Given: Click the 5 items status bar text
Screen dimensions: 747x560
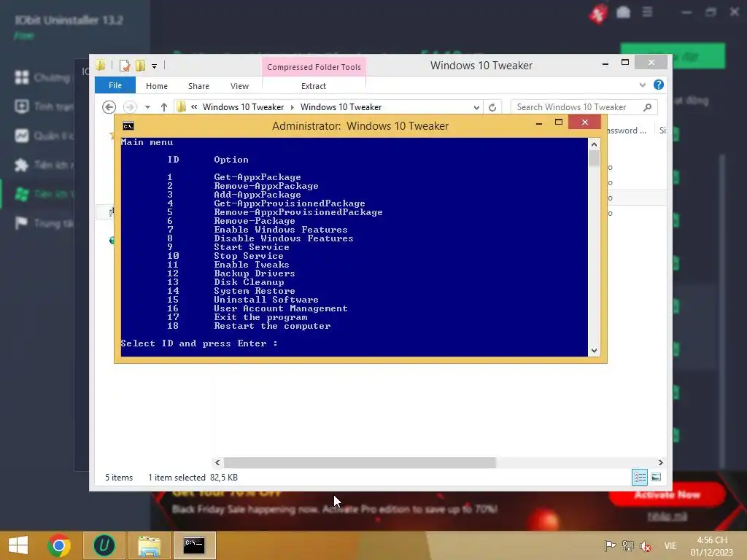Looking at the screenshot, I should (x=119, y=477).
